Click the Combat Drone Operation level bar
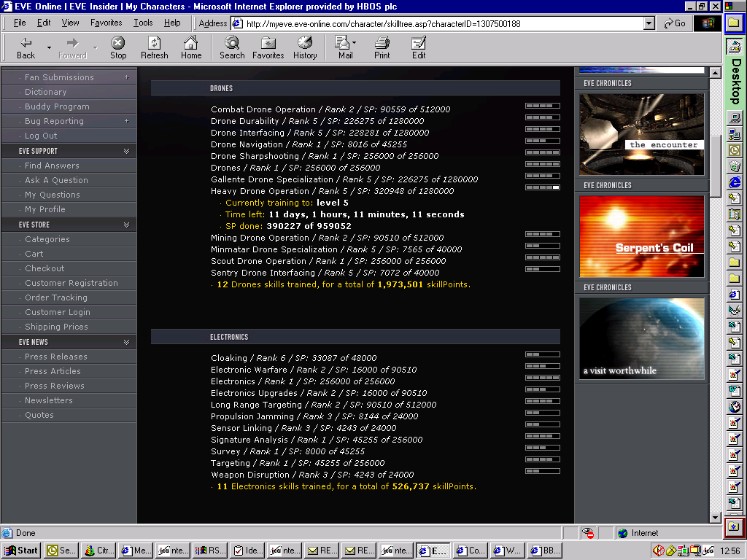 pos(543,106)
